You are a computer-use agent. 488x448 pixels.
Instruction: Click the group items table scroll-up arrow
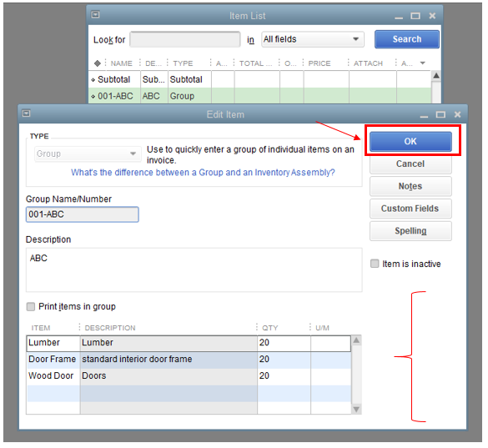click(356, 340)
